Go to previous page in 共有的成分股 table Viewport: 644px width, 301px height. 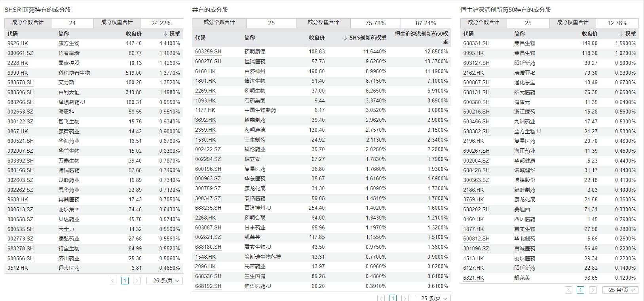pyautogui.click(x=381, y=298)
